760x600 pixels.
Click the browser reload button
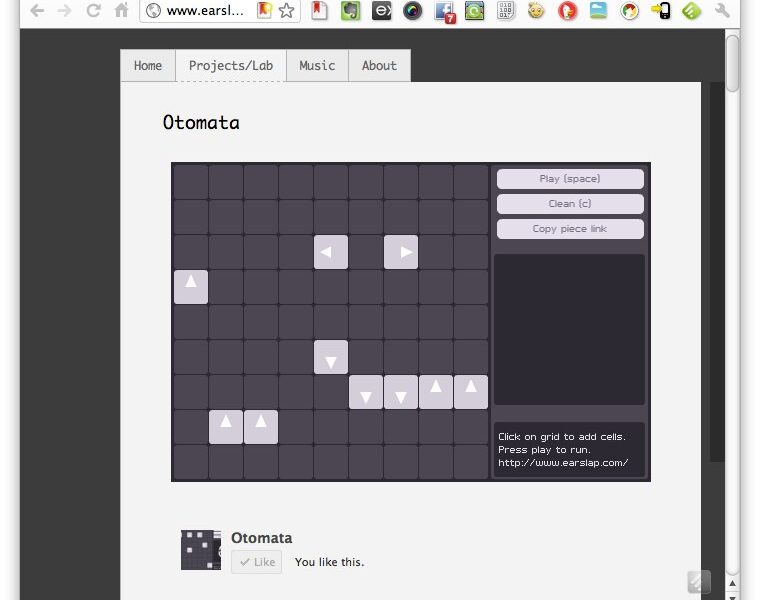[93, 11]
